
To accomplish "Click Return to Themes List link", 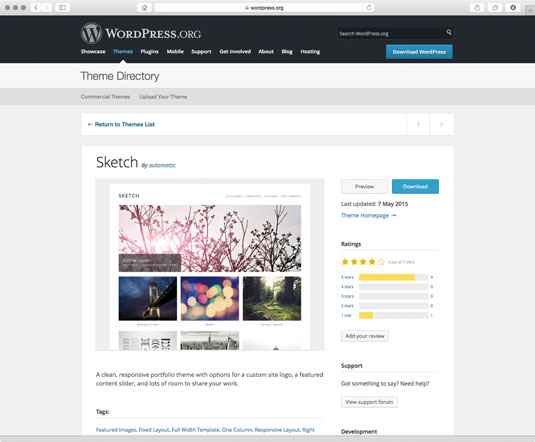I will (121, 124).
